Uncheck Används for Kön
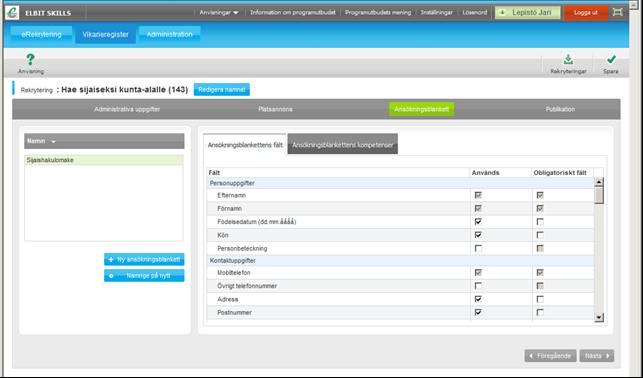643x378 pixels. click(x=478, y=235)
